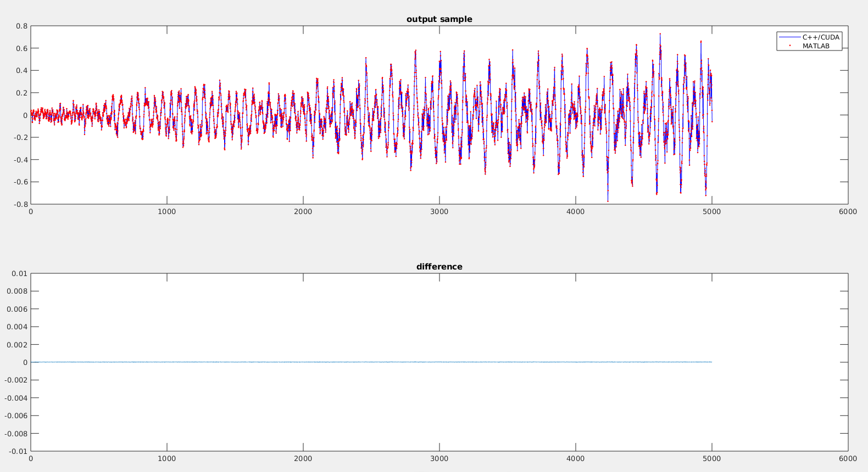Click x-axis label 1000 under output sample plot

167,212
